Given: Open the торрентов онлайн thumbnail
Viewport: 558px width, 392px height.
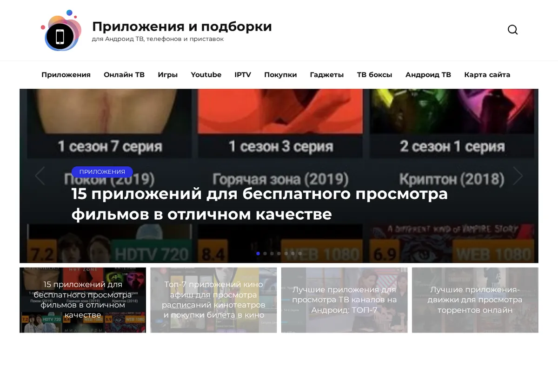Looking at the screenshot, I should click(x=475, y=300).
